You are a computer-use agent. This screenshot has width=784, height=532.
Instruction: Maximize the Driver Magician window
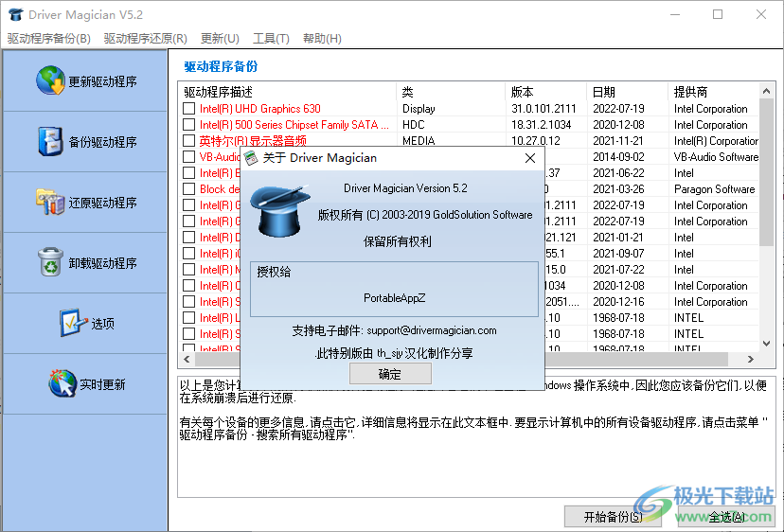click(718, 14)
